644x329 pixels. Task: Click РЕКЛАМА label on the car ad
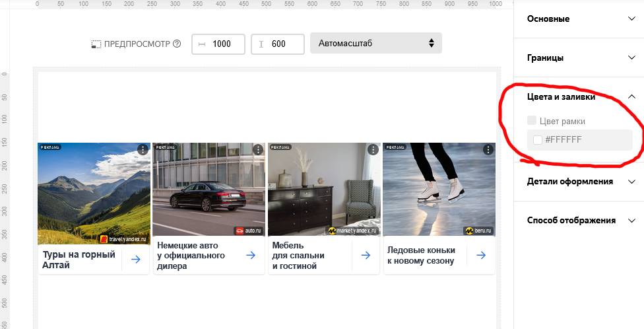pyautogui.click(x=165, y=147)
